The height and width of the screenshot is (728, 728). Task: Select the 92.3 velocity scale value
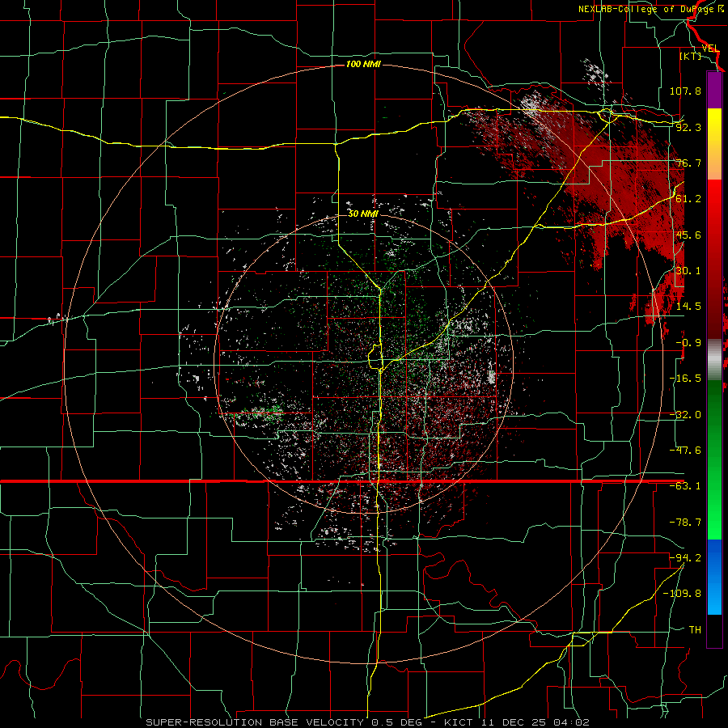tap(688, 127)
